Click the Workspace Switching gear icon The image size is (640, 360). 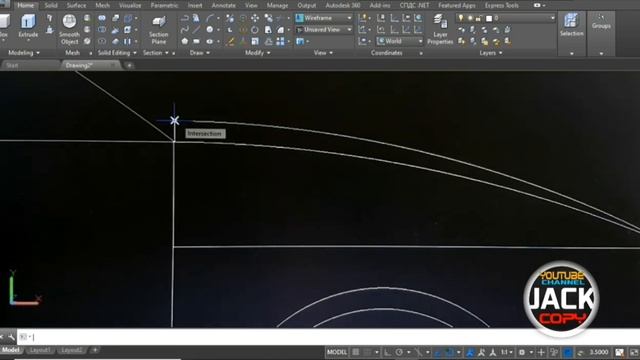point(522,352)
